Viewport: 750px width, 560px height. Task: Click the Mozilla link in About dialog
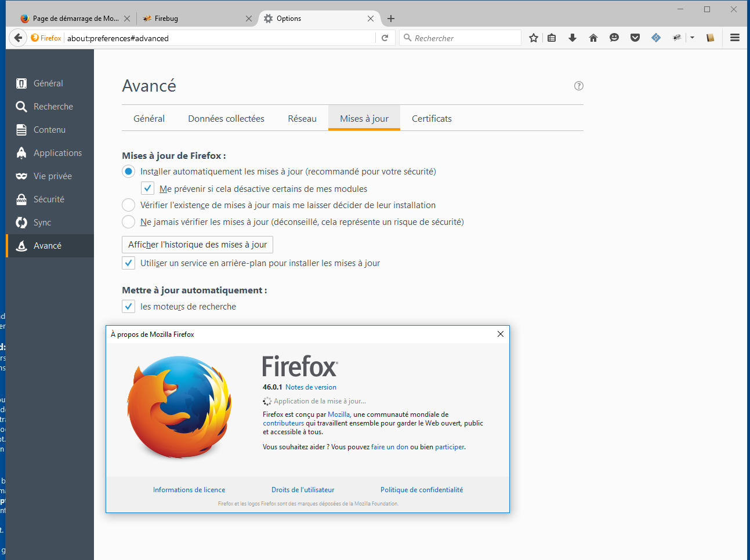pyautogui.click(x=339, y=414)
